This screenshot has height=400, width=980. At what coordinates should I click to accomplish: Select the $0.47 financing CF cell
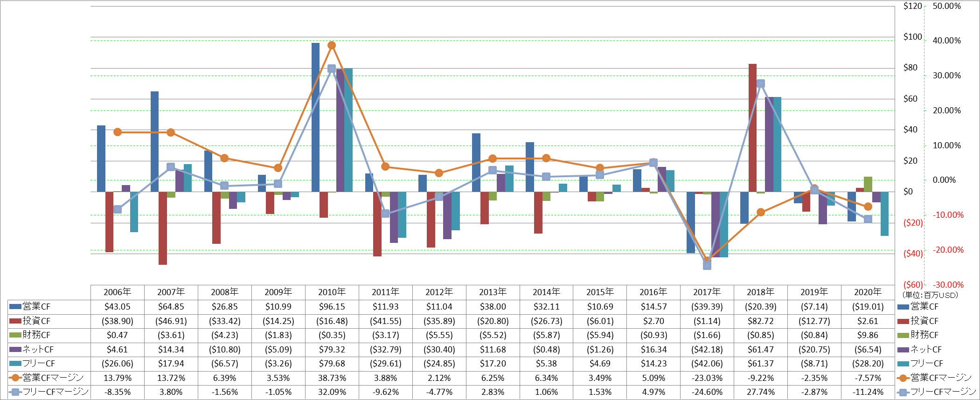coord(117,335)
